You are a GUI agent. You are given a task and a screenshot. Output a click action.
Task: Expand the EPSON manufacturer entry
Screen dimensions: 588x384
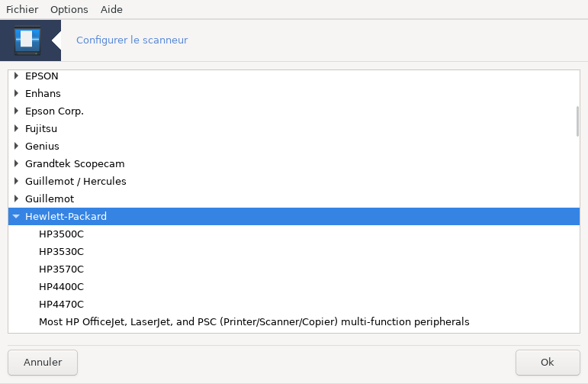click(17, 76)
